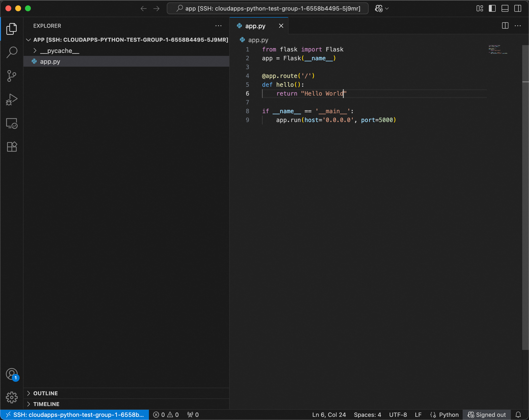Open the Source Control view
This screenshot has width=529, height=420.
pyautogui.click(x=12, y=76)
